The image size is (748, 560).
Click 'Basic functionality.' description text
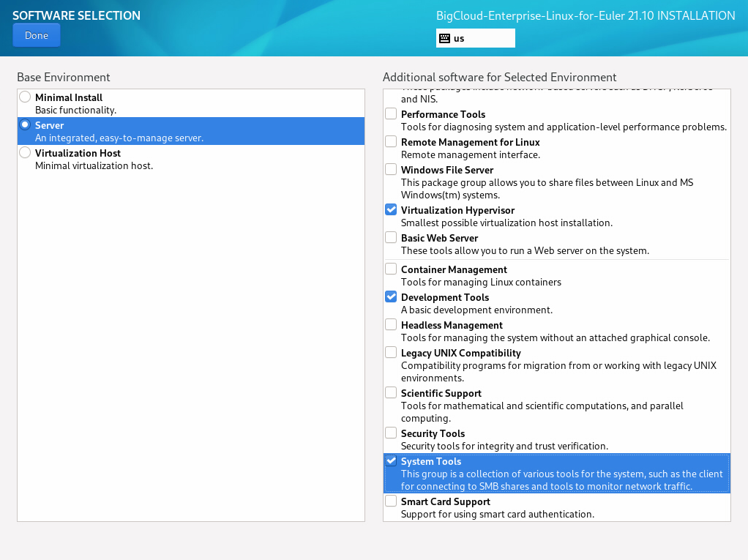click(x=75, y=111)
